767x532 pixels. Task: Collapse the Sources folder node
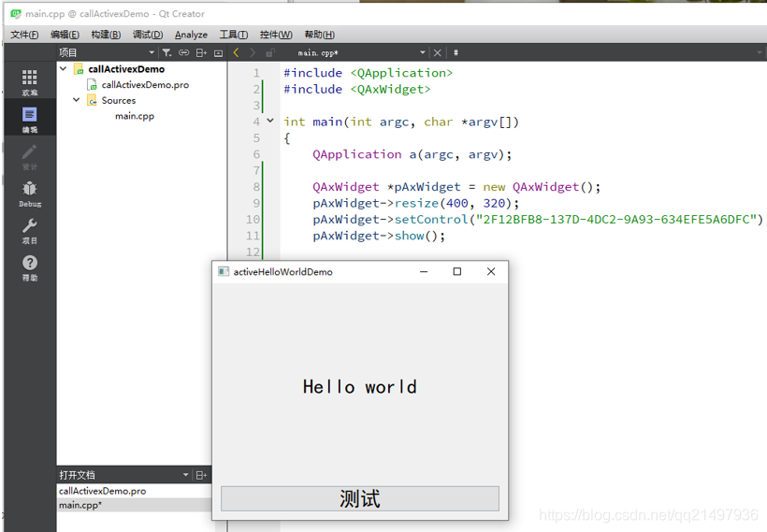tap(77, 100)
